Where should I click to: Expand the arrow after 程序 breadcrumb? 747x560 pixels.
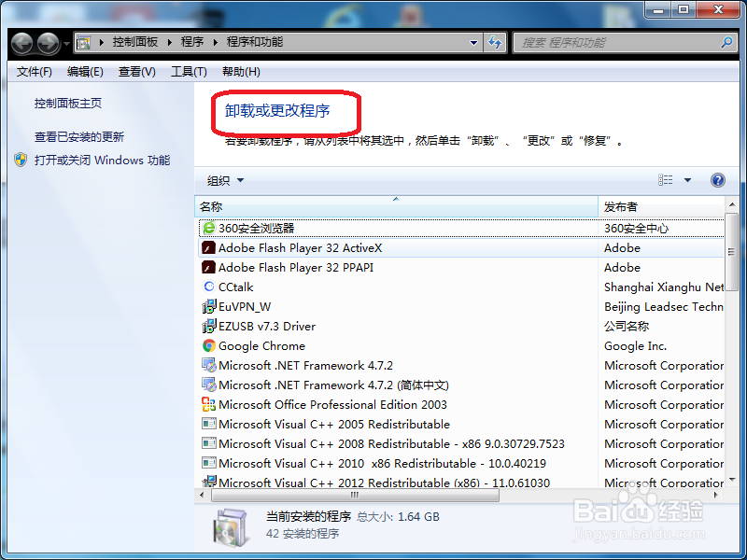tap(216, 42)
